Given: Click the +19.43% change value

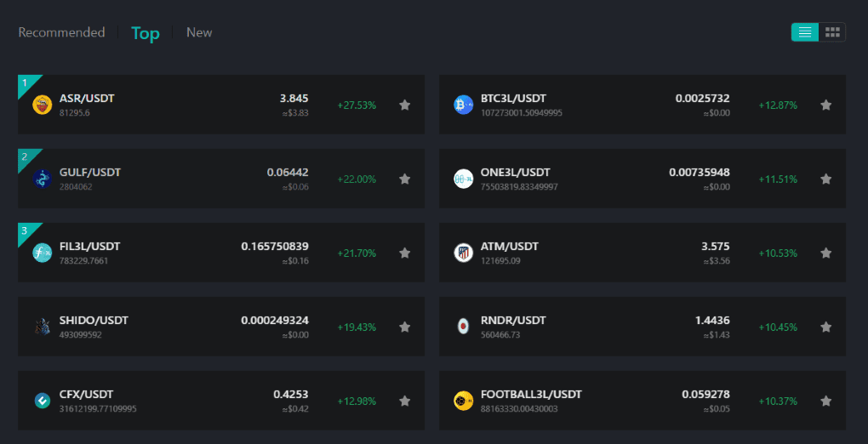Looking at the screenshot, I should 357,327.
